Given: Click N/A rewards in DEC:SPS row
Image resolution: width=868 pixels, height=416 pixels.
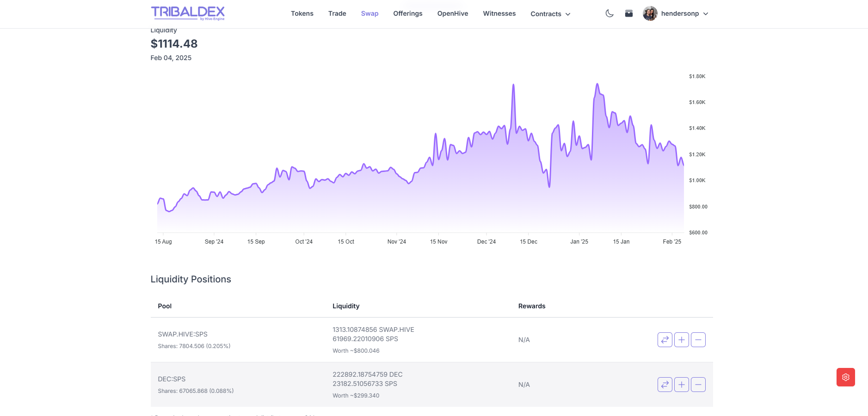Looking at the screenshot, I should point(524,385).
